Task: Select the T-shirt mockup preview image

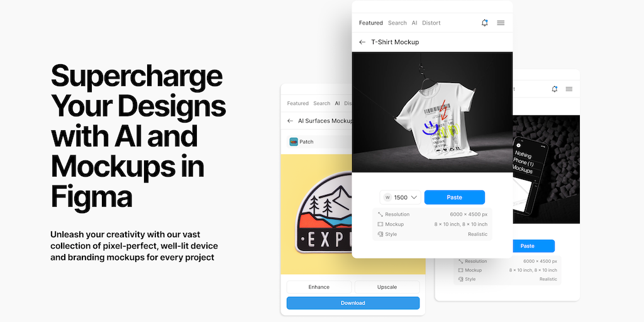Action: pyautogui.click(x=432, y=112)
